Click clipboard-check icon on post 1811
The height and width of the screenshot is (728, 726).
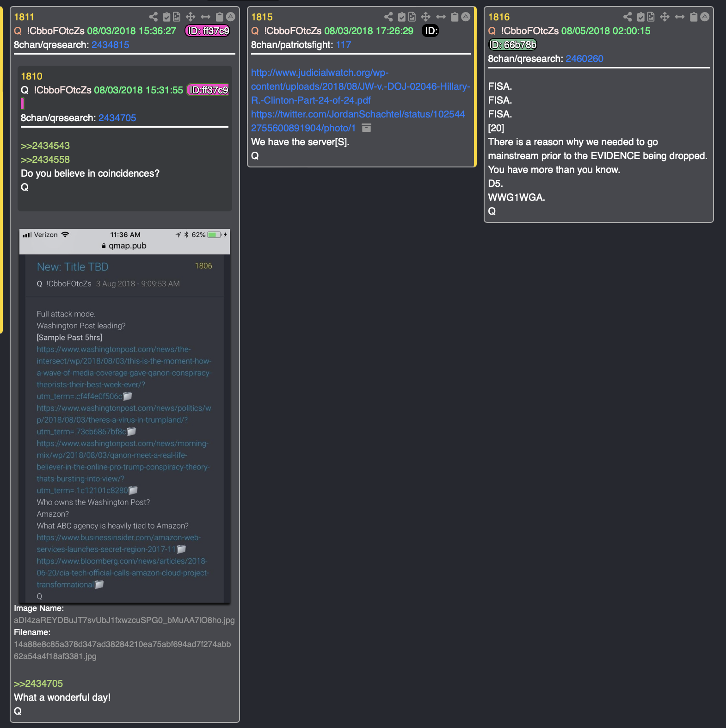point(166,17)
